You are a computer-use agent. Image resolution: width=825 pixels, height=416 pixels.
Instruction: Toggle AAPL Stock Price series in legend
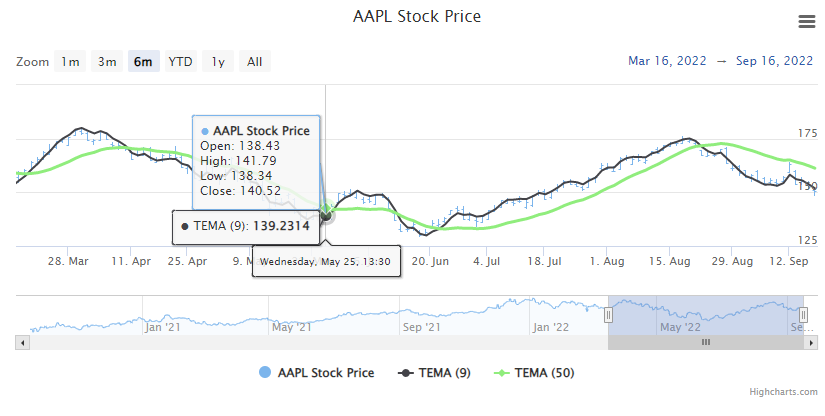(325, 373)
